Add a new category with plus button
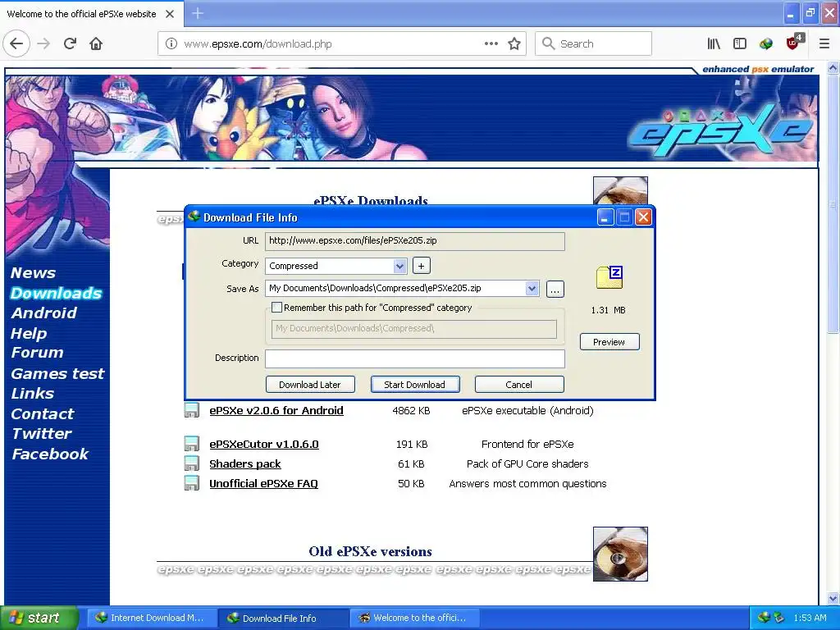The image size is (840, 630). (x=421, y=266)
